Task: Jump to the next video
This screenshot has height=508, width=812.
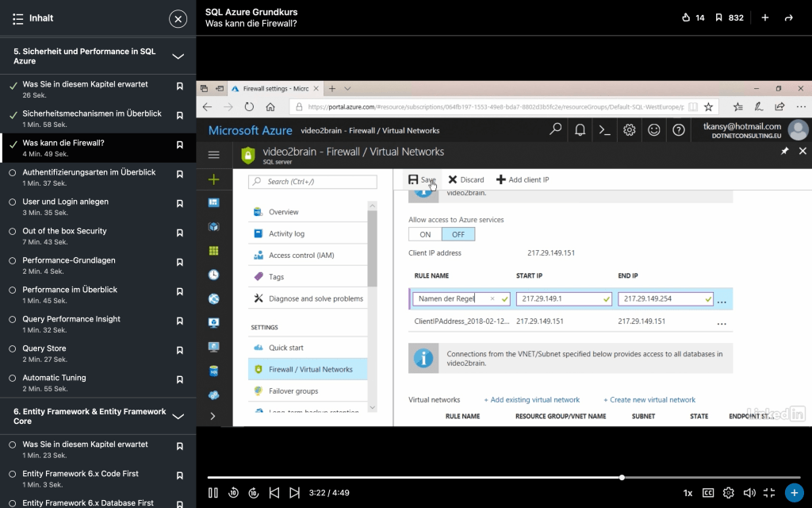Action: pos(294,493)
